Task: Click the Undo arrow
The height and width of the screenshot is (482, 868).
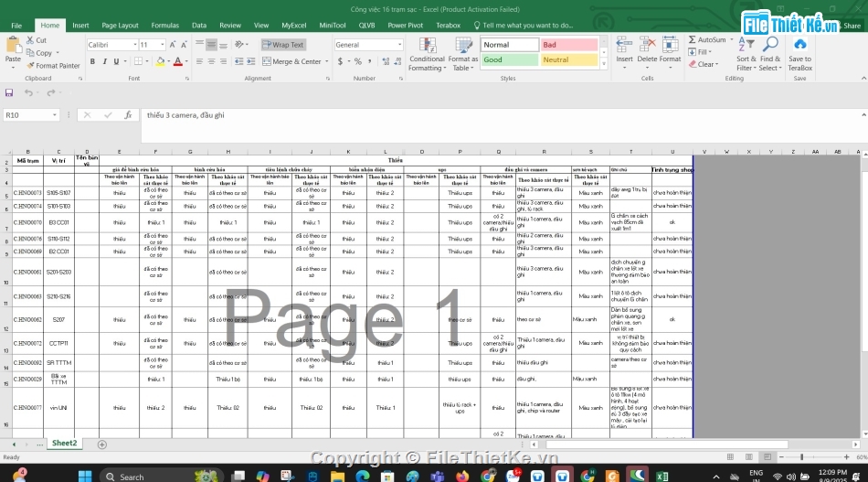Action: (28, 93)
